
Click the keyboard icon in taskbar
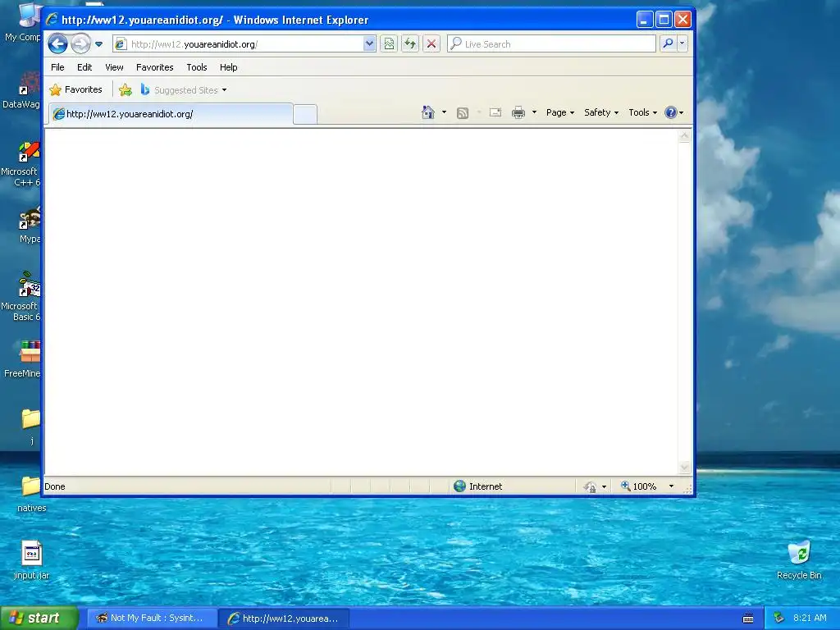point(748,619)
